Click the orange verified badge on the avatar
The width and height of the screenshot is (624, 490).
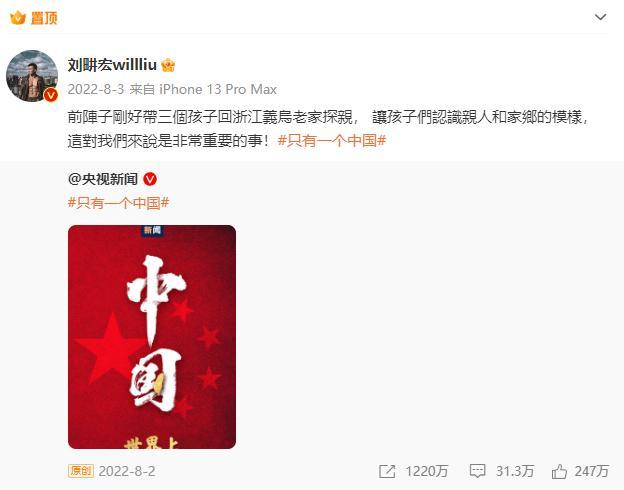(x=51, y=95)
